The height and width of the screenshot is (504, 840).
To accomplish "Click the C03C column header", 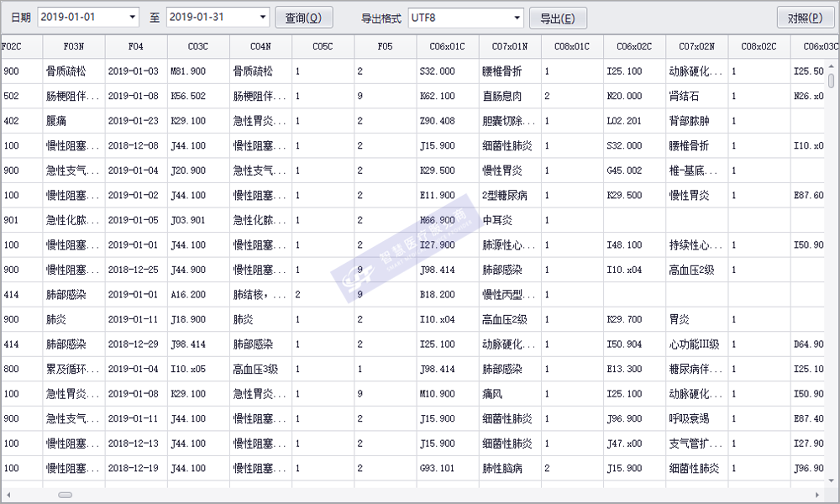I will 198,47.
